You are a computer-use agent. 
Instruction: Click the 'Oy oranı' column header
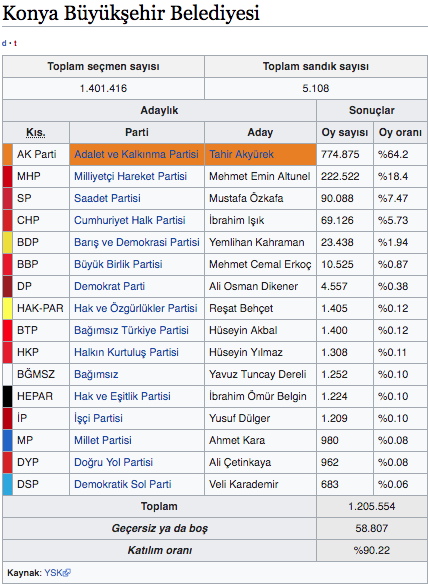pos(400,132)
